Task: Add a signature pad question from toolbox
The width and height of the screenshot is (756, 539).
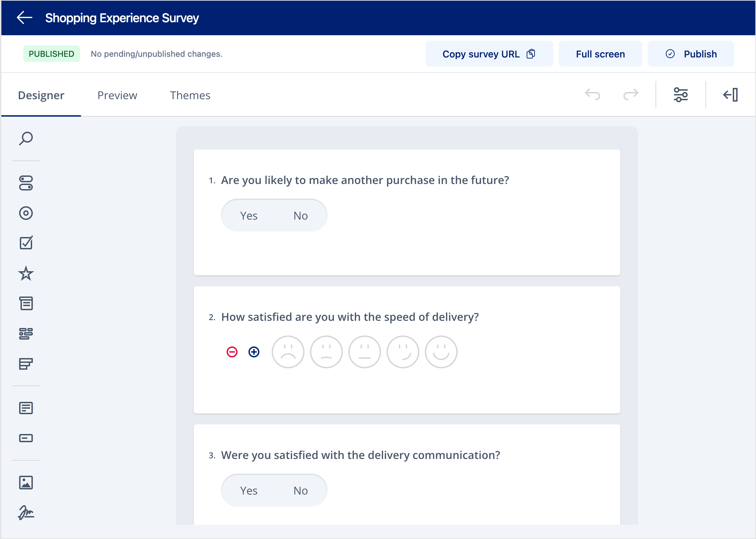Action: pyautogui.click(x=26, y=513)
